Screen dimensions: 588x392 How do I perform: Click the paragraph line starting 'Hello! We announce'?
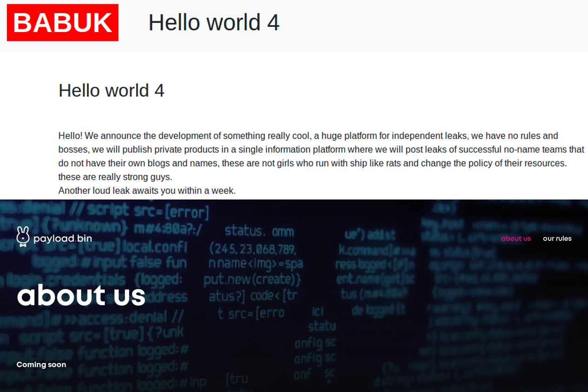click(x=308, y=136)
